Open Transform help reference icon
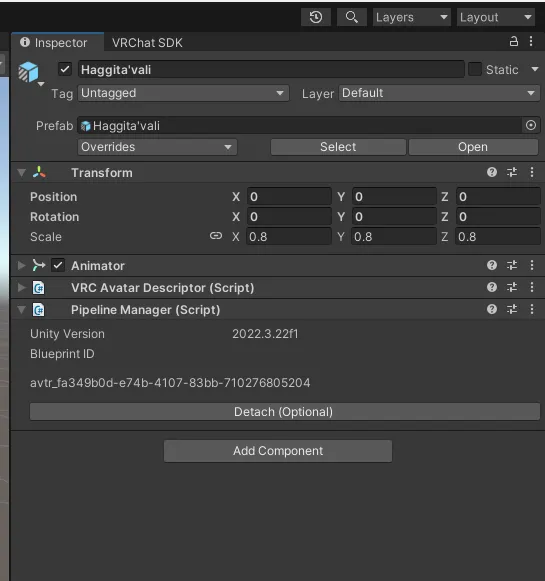Image resolution: width=545 pixels, height=581 pixels. (492, 172)
